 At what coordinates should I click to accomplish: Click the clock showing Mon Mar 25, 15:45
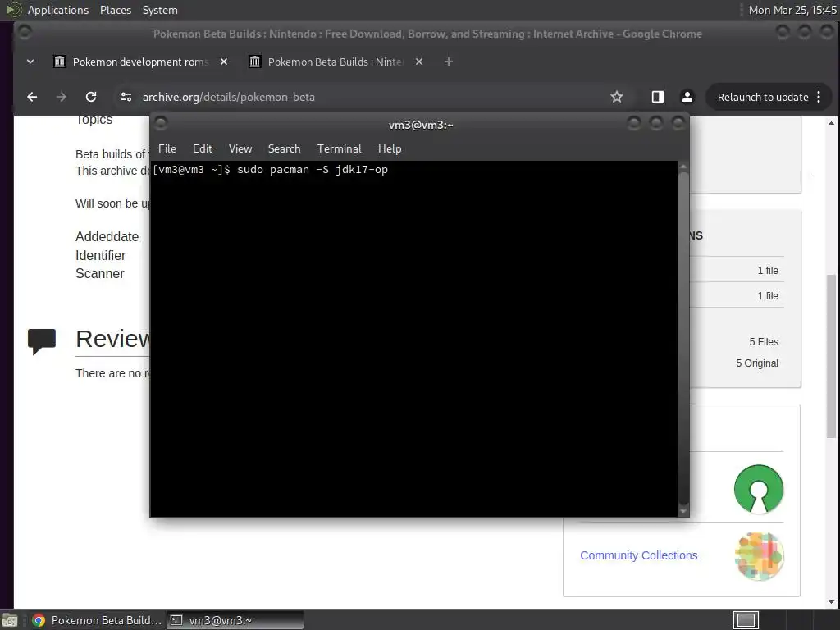[792, 10]
